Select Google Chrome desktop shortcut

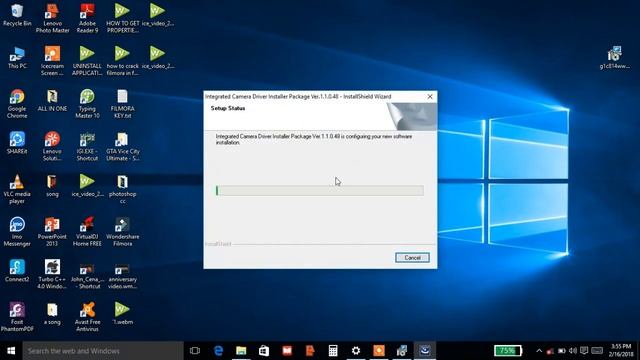click(17, 104)
